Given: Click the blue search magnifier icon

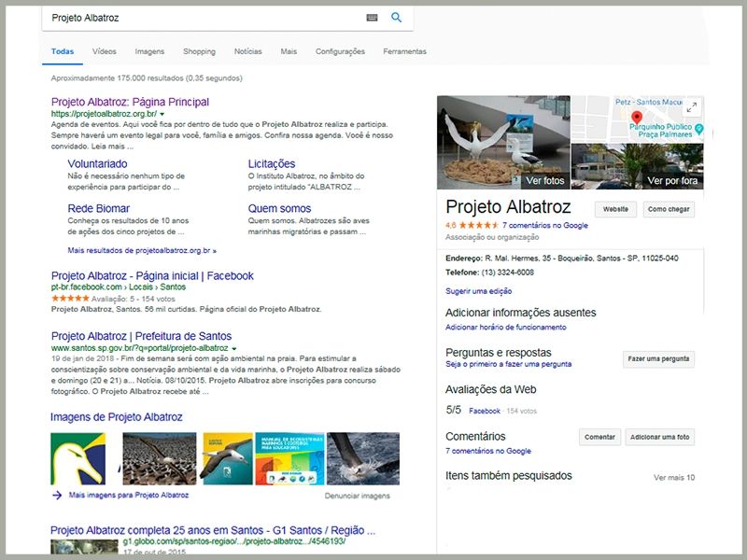Looking at the screenshot, I should click(x=396, y=18).
